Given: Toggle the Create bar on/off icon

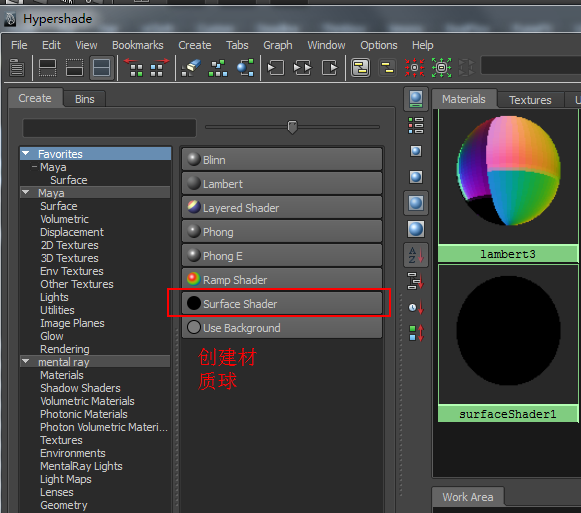Looking at the screenshot, I should pyautogui.click(x=17, y=68).
